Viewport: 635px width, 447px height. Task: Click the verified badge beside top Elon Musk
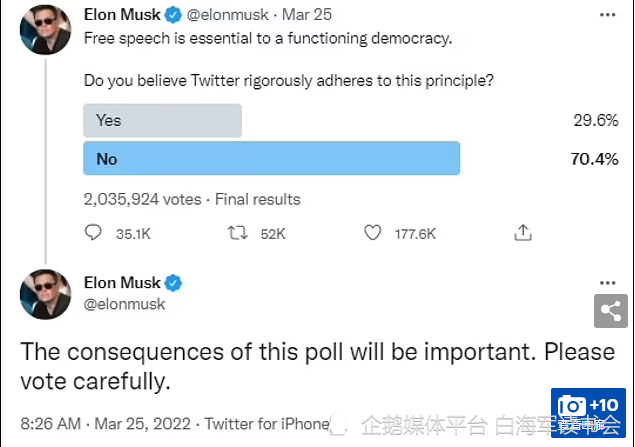pyautogui.click(x=173, y=15)
